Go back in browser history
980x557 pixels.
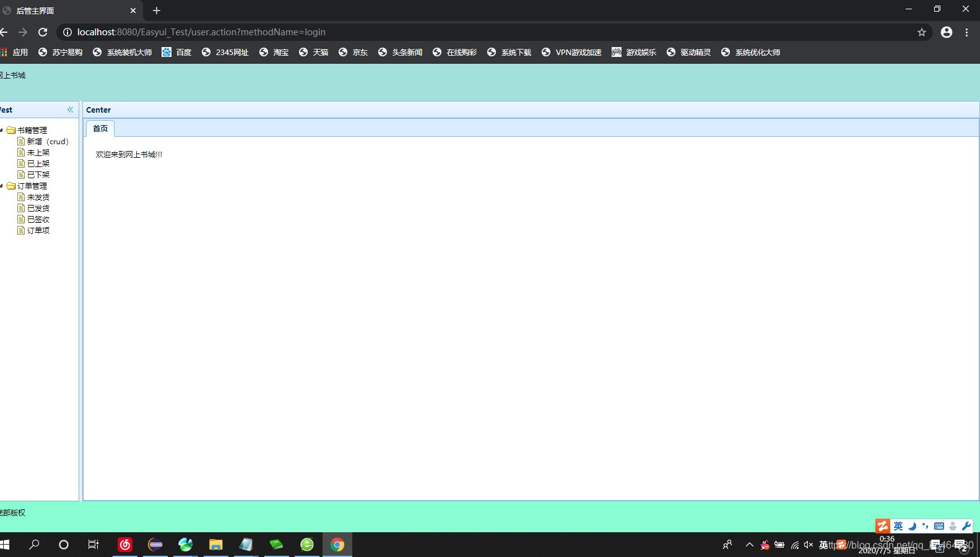point(4,32)
